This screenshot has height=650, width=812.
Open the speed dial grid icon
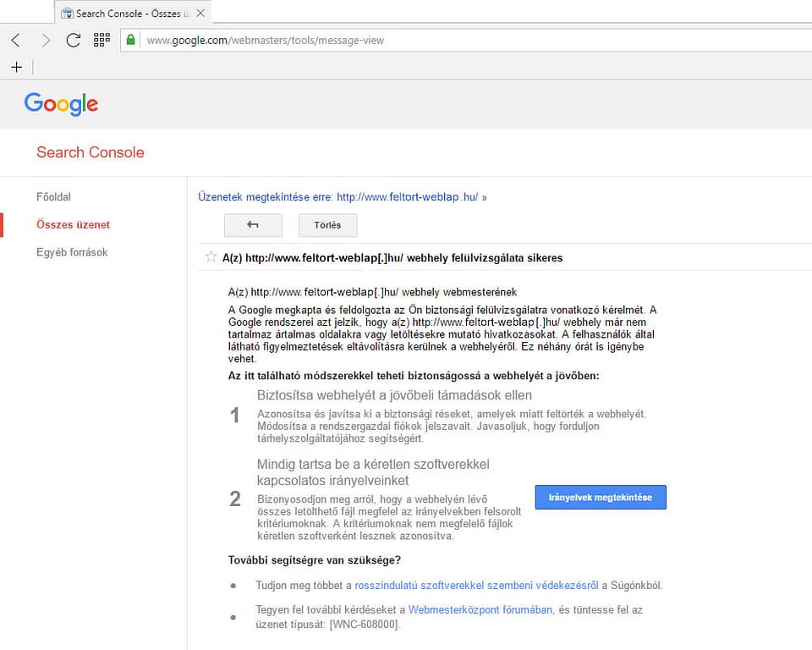point(101,40)
